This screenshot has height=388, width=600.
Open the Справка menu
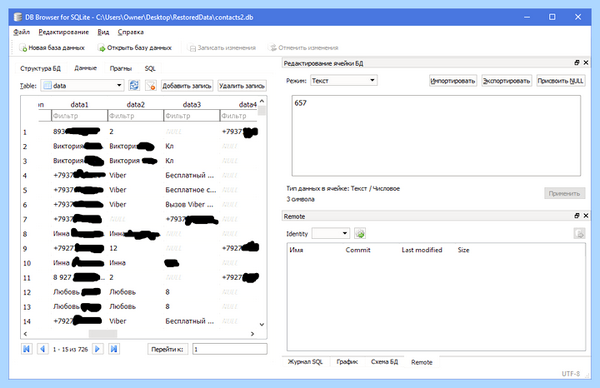tap(130, 32)
